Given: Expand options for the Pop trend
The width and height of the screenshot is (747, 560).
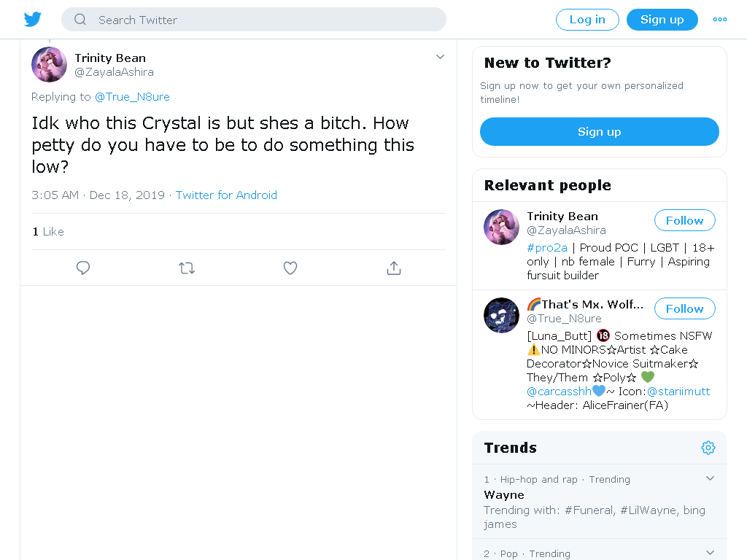Looking at the screenshot, I should [x=710, y=553].
